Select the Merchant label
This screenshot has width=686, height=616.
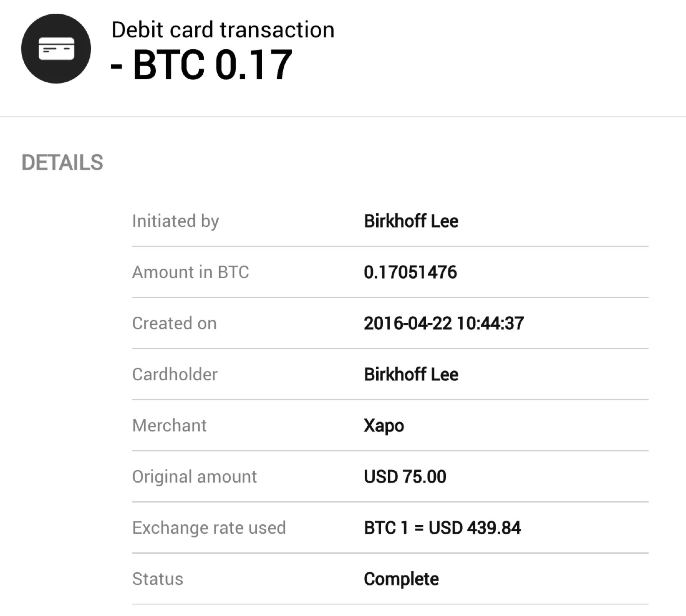(169, 426)
